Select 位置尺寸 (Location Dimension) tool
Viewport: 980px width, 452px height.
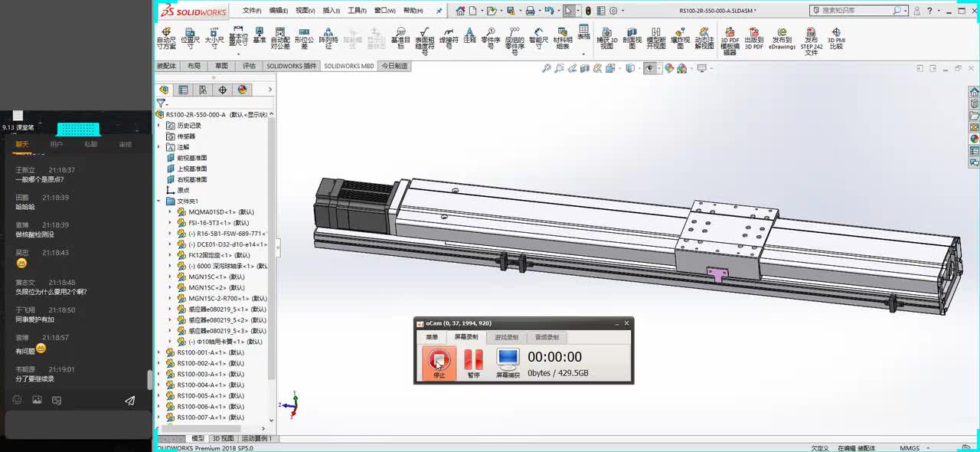(x=190, y=38)
